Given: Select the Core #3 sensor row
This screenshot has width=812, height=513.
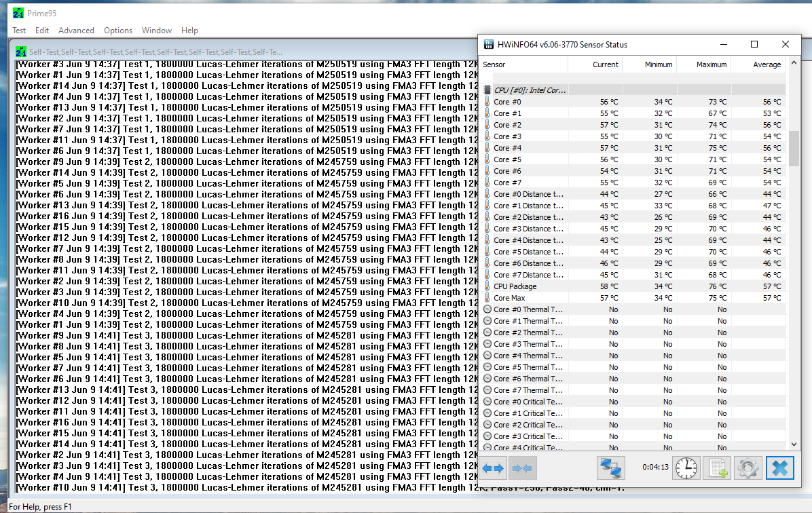Looking at the screenshot, I should click(x=633, y=136).
